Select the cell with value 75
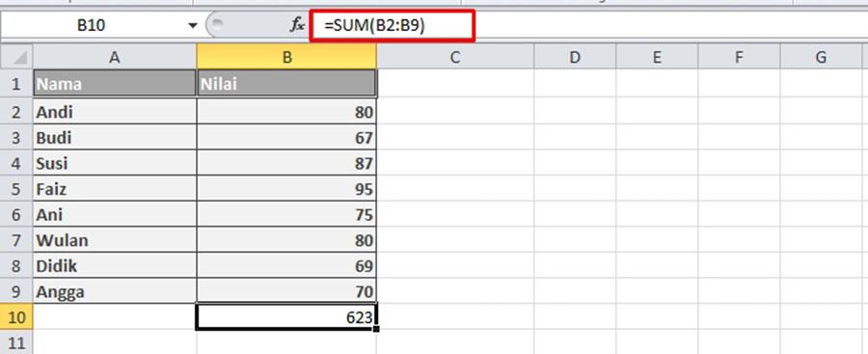 (286, 215)
